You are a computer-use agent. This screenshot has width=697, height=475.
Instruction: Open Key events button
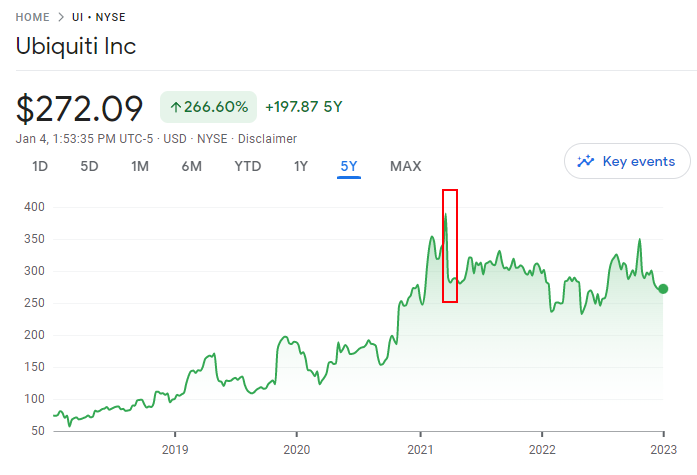click(x=627, y=161)
